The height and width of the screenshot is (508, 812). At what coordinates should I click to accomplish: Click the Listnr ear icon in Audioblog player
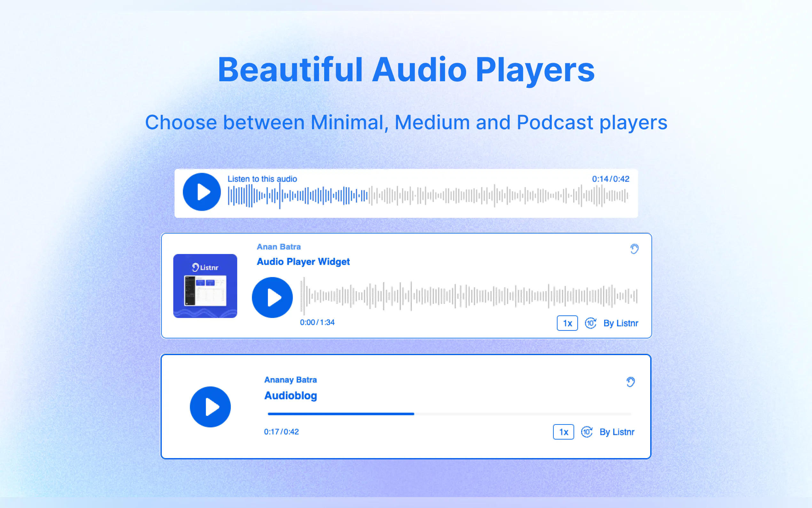click(630, 382)
